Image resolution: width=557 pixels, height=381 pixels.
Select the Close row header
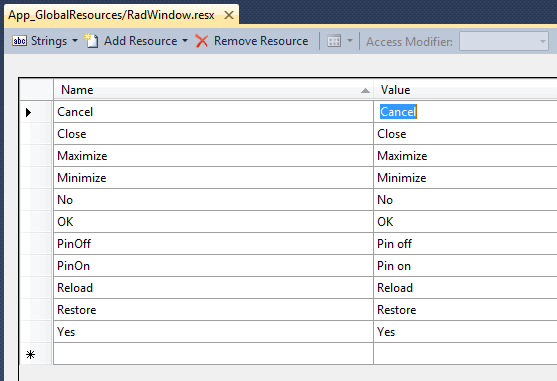coord(36,134)
